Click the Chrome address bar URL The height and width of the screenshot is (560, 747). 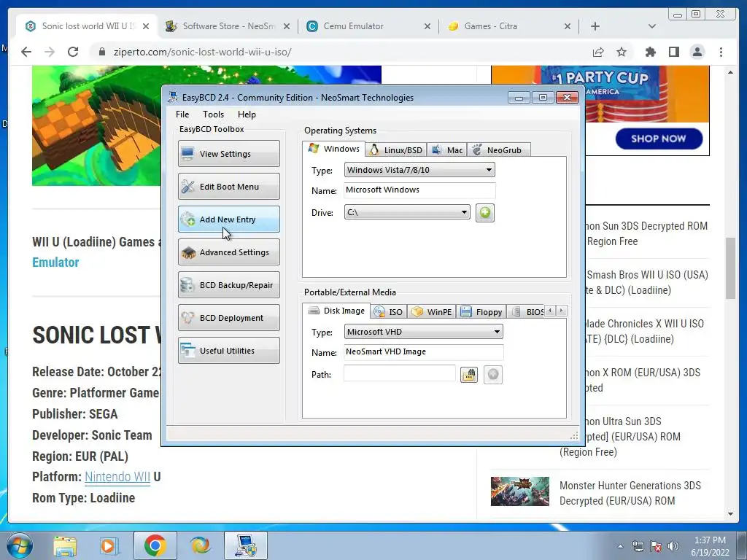[203, 52]
